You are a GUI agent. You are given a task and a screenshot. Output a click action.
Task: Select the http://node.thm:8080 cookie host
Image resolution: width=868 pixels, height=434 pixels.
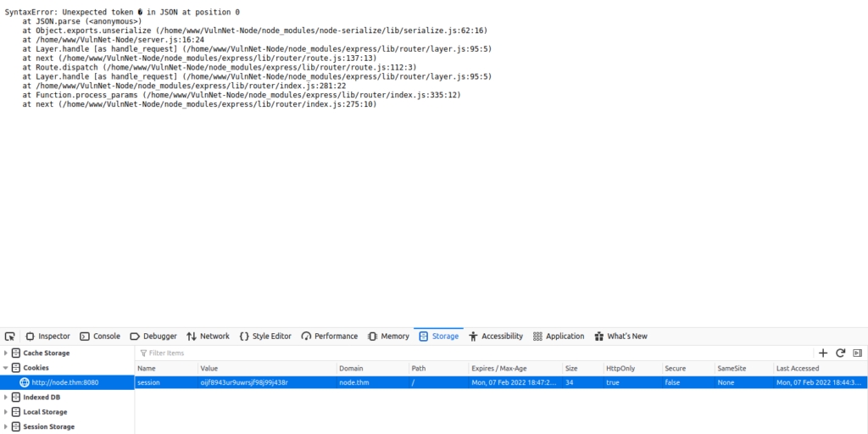67,382
